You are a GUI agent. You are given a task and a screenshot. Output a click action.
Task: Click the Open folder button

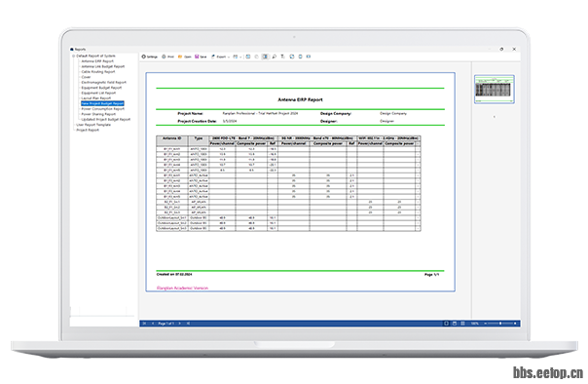185,57
